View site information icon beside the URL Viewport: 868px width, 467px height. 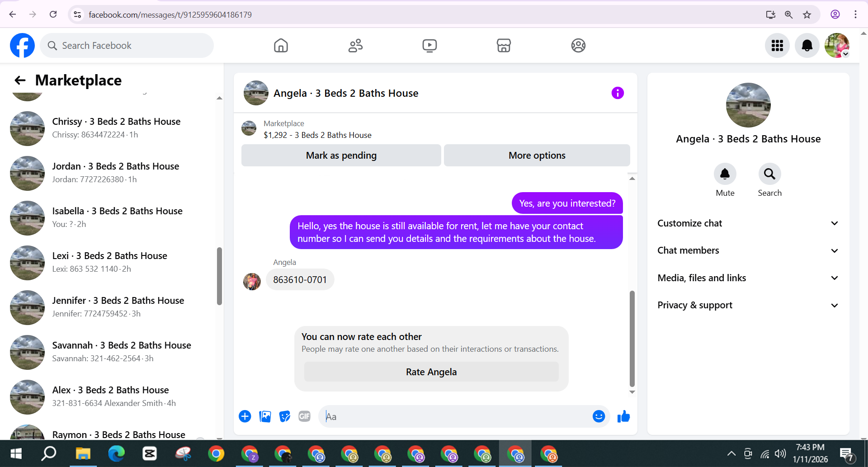pyautogui.click(x=78, y=14)
